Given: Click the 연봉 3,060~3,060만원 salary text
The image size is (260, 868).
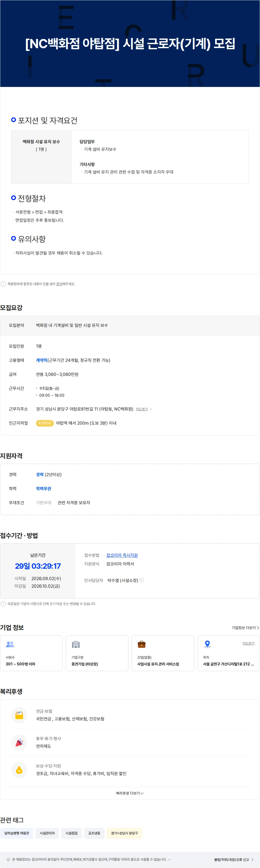Looking at the screenshot, I should point(57,374).
